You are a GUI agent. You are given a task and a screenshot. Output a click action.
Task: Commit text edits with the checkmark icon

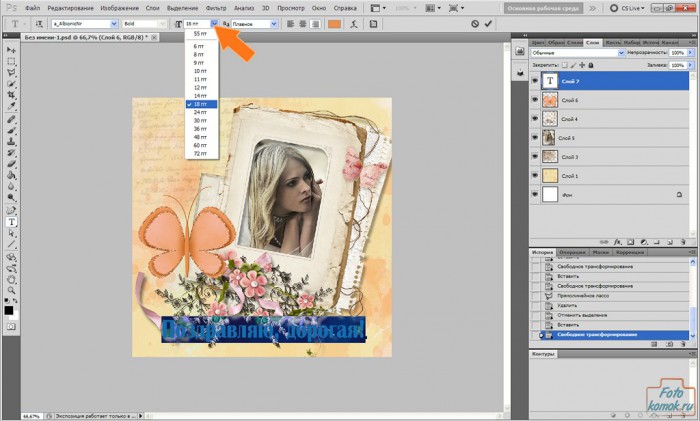487,23
